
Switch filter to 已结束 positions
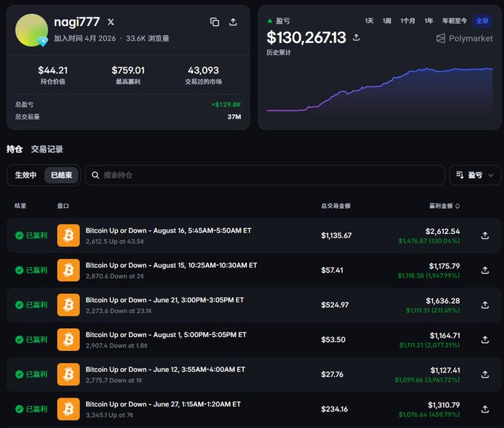coord(62,175)
